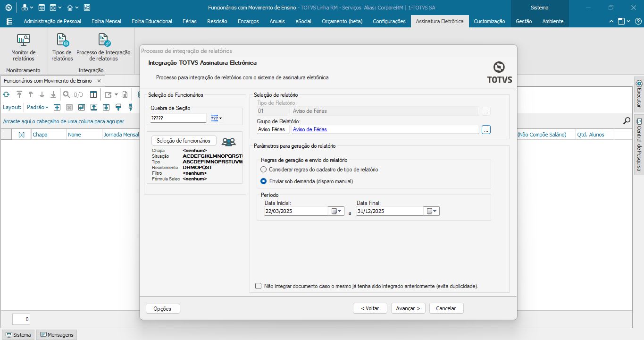This screenshot has height=340, width=644.
Task: Open the Folha Mensal ribbon tab
Action: click(x=106, y=21)
